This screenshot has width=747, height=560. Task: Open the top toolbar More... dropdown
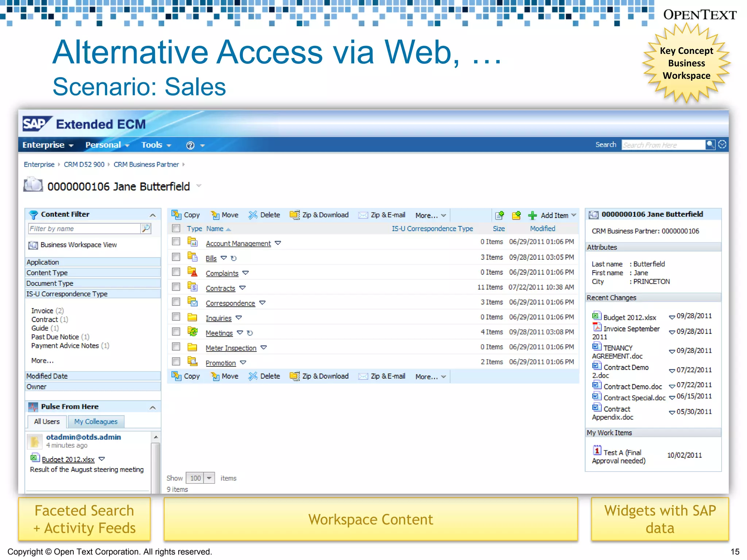pyautogui.click(x=430, y=215)
